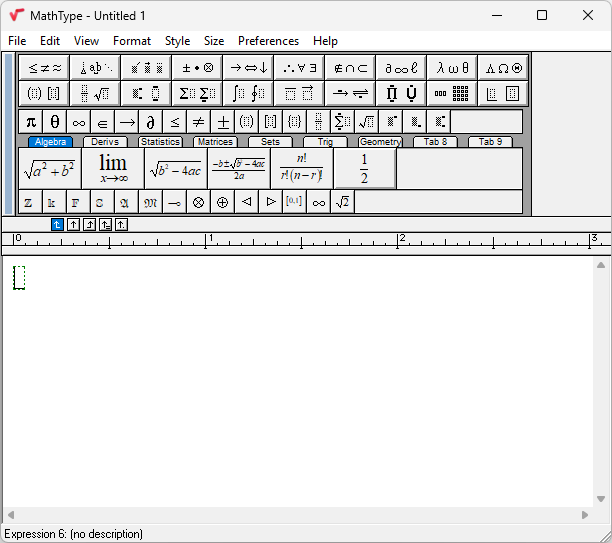612x543 pixels.
Task: Open the relational symbols palette (≤ ≠ ≈)
Action: coord(44,68)
